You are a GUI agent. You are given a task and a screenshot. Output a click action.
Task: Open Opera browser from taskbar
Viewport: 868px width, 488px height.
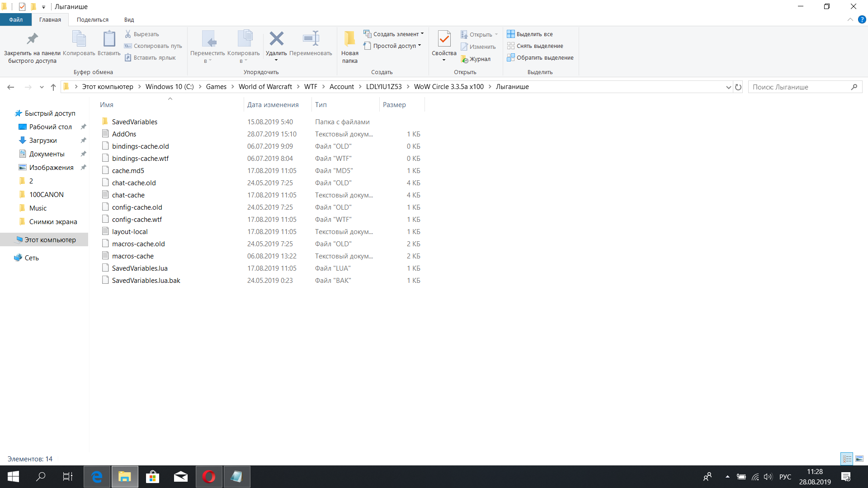pyautogui.click(x=209, y=477)
